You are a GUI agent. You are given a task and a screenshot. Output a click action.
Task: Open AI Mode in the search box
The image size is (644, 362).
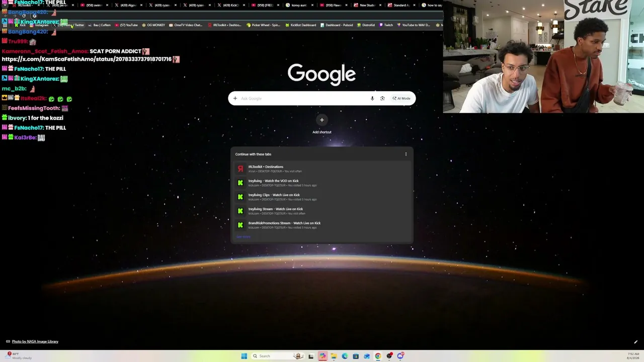coord(402,99)
